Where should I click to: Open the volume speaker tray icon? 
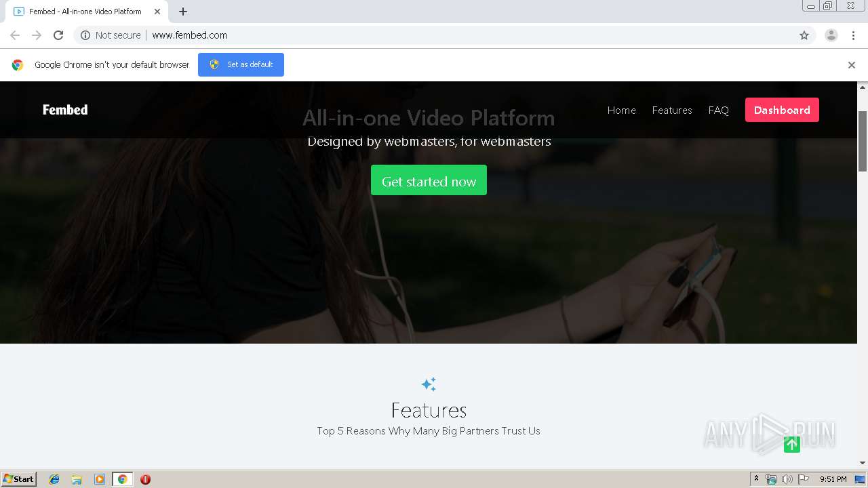point(787,479)
